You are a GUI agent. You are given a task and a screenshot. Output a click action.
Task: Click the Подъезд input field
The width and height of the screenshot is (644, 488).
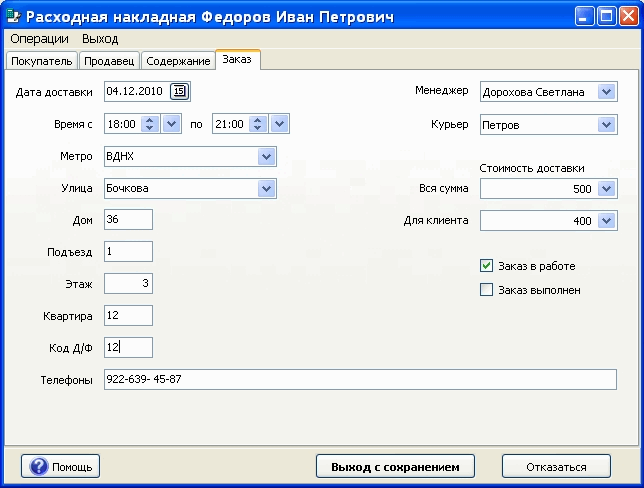pos(128,251)
